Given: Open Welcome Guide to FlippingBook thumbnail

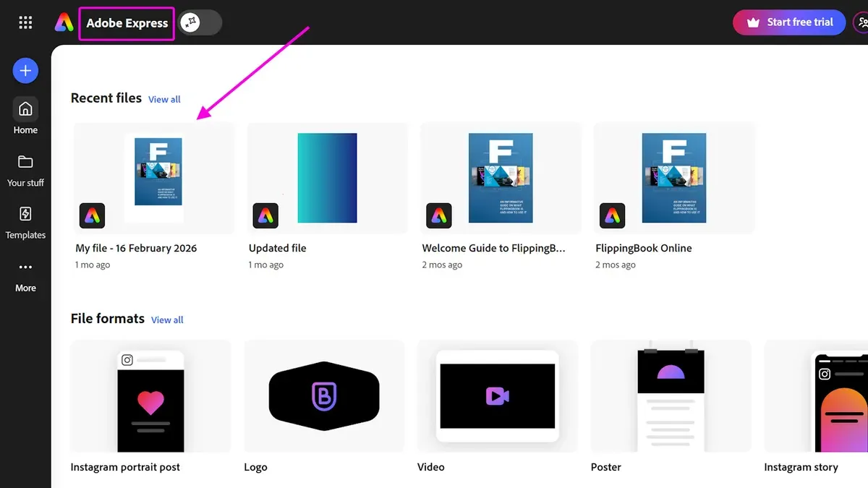Looking at the screenshot, I should [x=501, y=178].
